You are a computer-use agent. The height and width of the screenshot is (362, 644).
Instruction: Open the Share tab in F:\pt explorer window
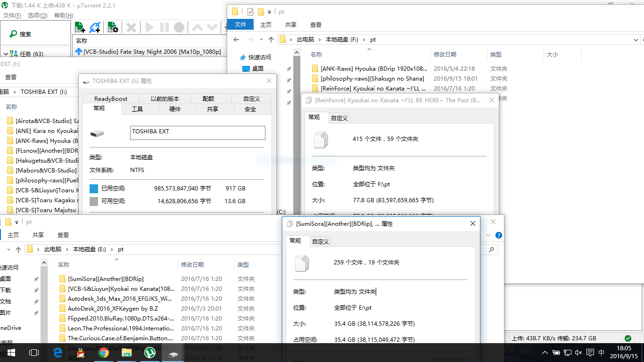tap(291, 25)
